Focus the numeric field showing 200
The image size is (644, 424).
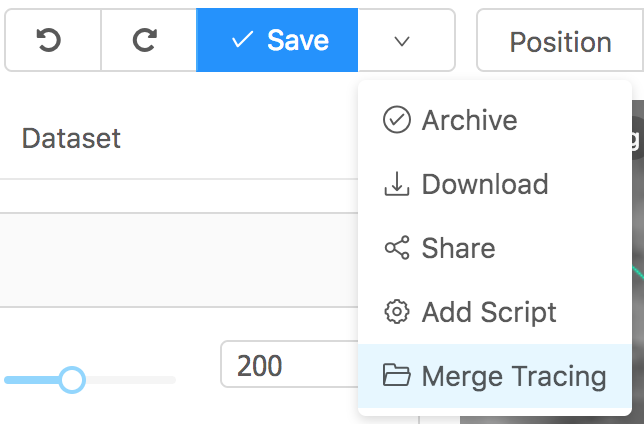click(x=290, y=364)
